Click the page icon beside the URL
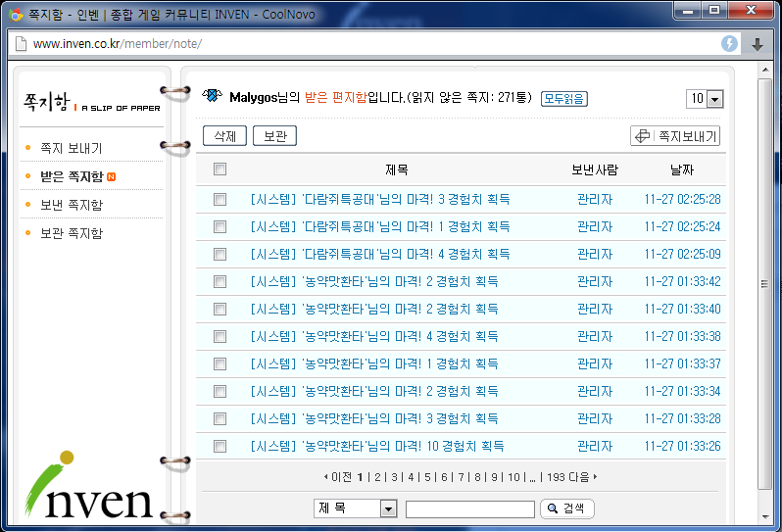Viewport: 782px width, 532px height. coord(21,44)
